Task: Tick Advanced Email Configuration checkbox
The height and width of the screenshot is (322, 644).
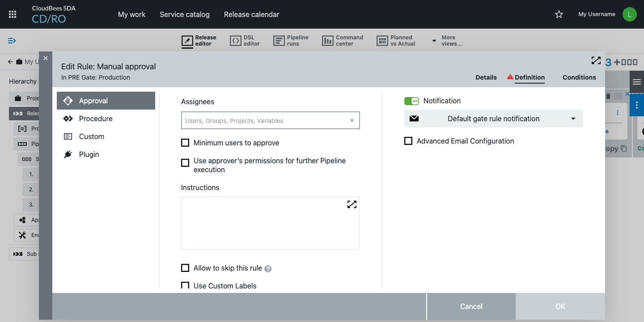Action: pos(408,141)
